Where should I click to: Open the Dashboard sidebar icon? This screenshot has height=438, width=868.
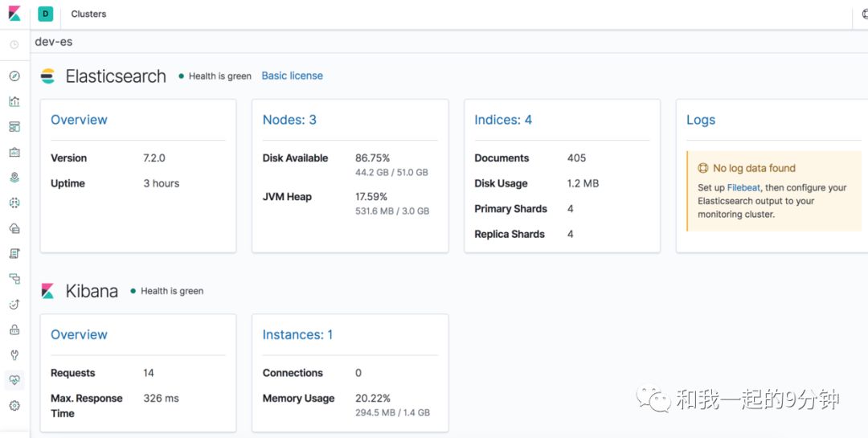click(14, 127)
